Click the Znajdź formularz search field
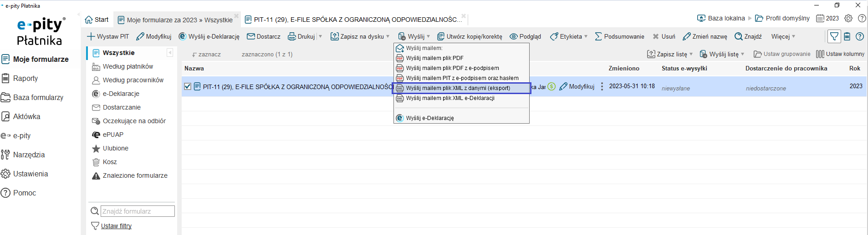The width and height of the screenshot is (868, 235). [138, 211]
